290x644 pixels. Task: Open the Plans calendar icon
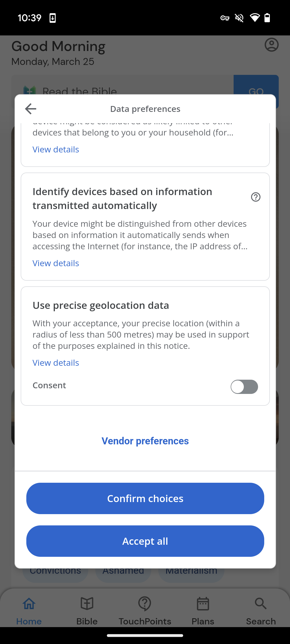[203, 604]
